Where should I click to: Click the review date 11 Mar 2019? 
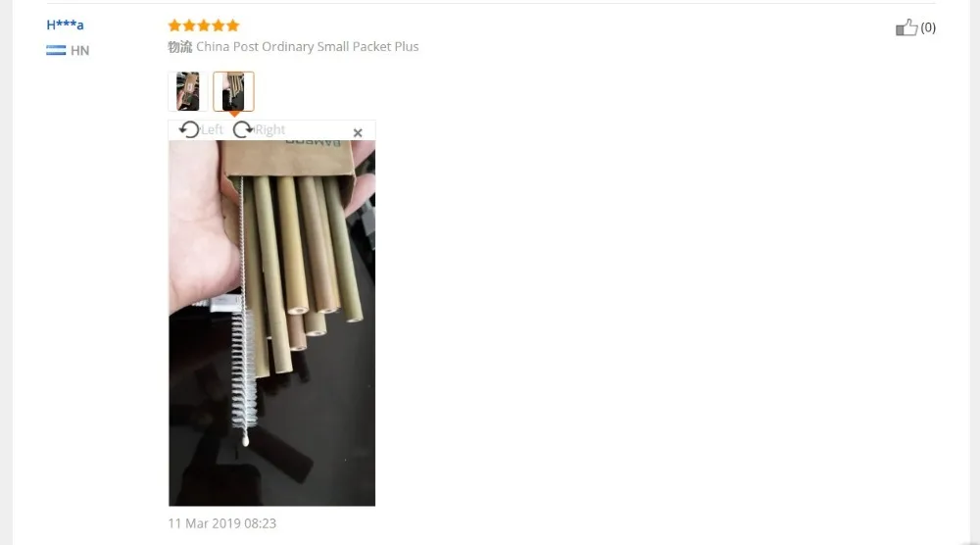pos(221,523)
